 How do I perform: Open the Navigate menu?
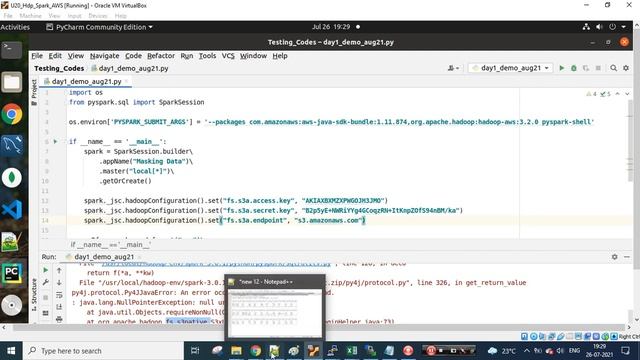104,56
